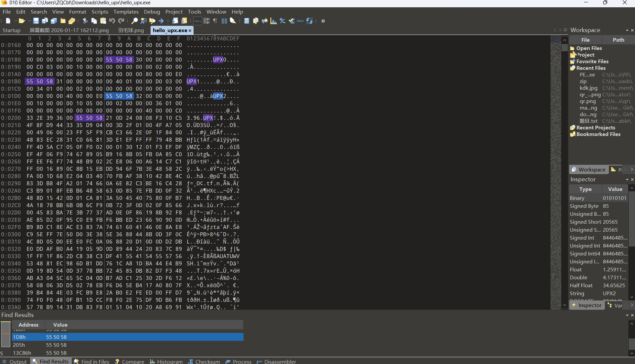The height and width of the screenshot is (364, 635).
Task: Open the Disassembler bottom tab
Action: tap(276, 361)
